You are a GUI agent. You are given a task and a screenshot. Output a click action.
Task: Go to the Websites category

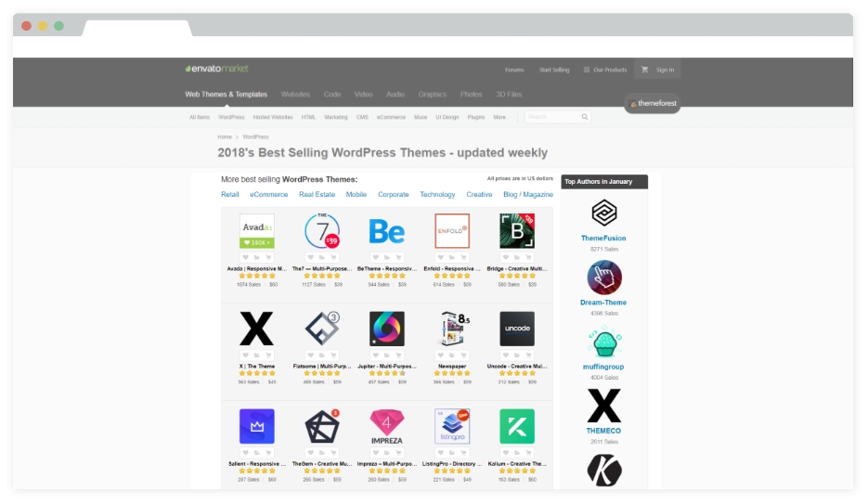tap(295, 94)
